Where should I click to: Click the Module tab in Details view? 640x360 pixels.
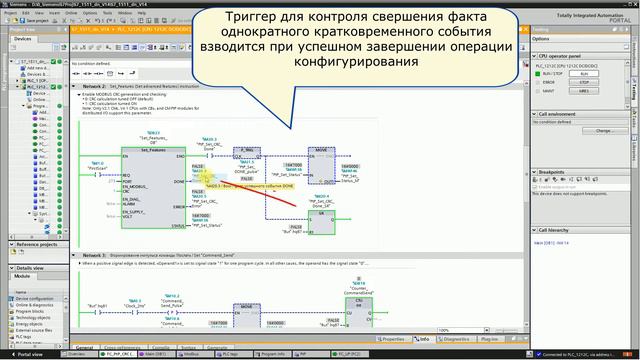22,276
